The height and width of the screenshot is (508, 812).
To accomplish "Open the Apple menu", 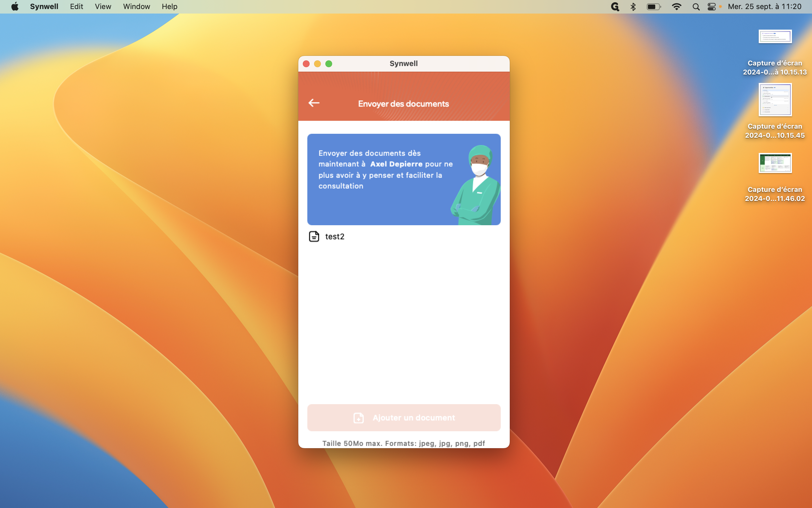I will coord(15,6).
